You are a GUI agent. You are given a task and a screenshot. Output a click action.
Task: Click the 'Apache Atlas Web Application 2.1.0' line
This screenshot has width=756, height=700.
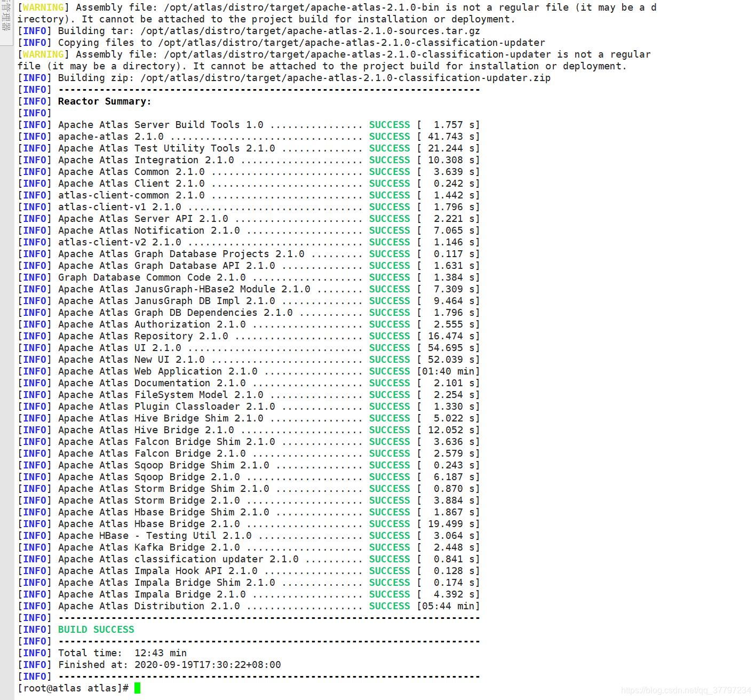pyautogui.click(x=249, y=371)
